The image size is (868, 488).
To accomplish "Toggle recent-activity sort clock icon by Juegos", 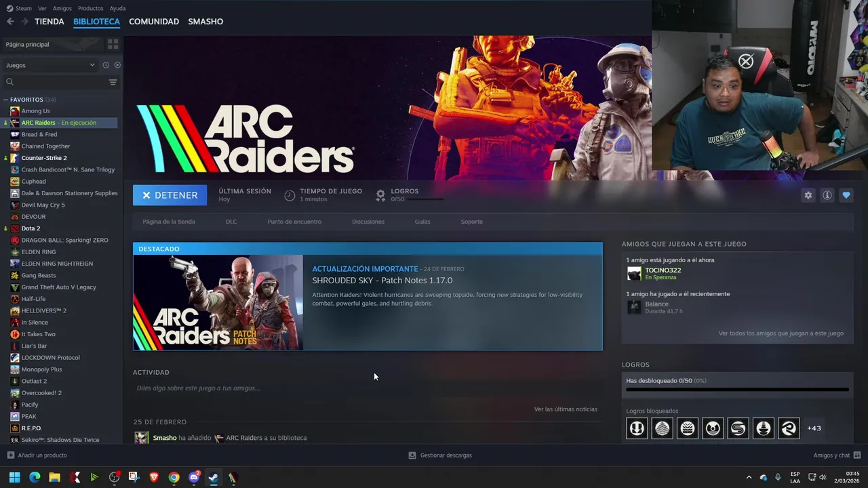I will [106, 65].
